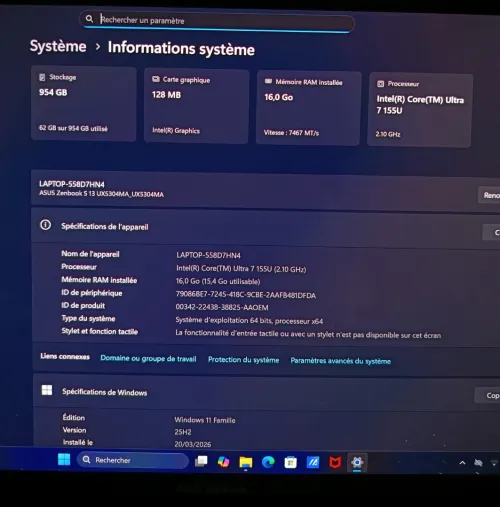Launch Copilot from the taskbar

coord(223,462)
